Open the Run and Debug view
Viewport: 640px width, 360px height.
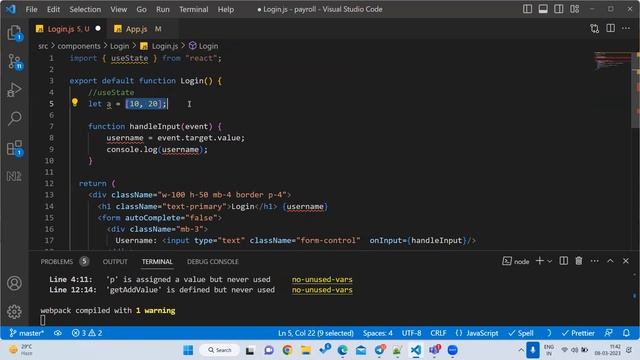click(x=15, y=90)
